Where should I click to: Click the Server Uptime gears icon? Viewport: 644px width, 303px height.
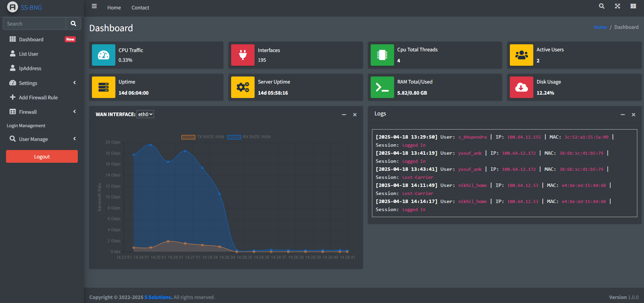[243, 87]
